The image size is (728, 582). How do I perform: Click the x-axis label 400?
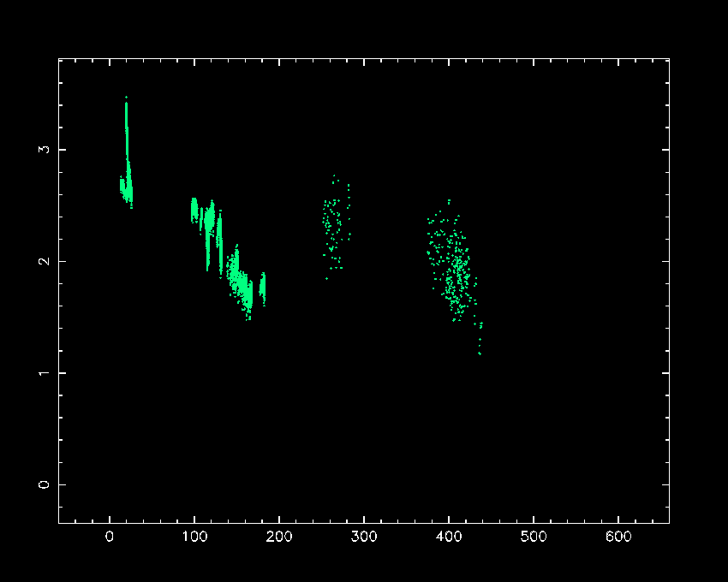click(x=449, y=537)
